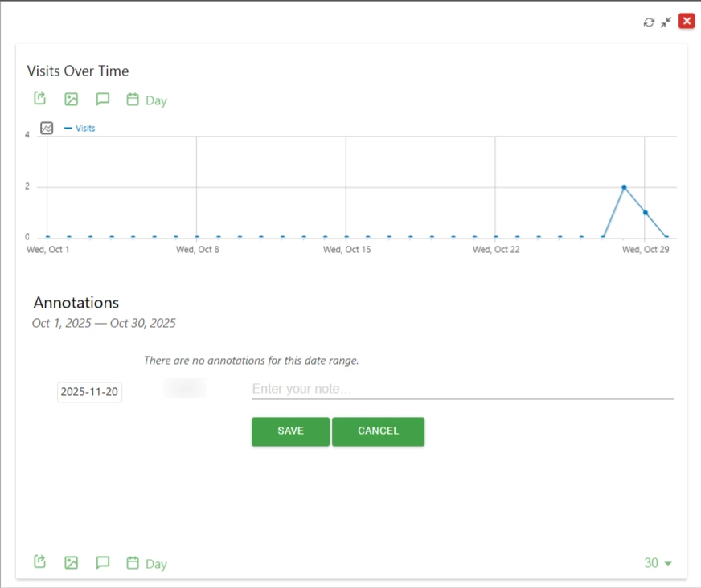Close the widget with red X
Image resolution: width=701 pixels, height=588 pixels.
coord(686,22)
